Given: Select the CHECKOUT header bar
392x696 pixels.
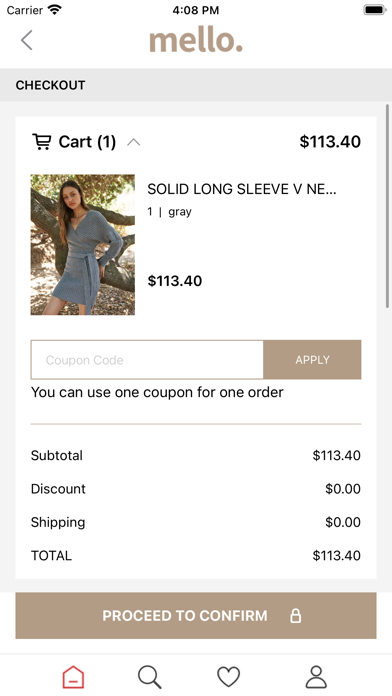Looking at the screenshot, I should (196, 85).
